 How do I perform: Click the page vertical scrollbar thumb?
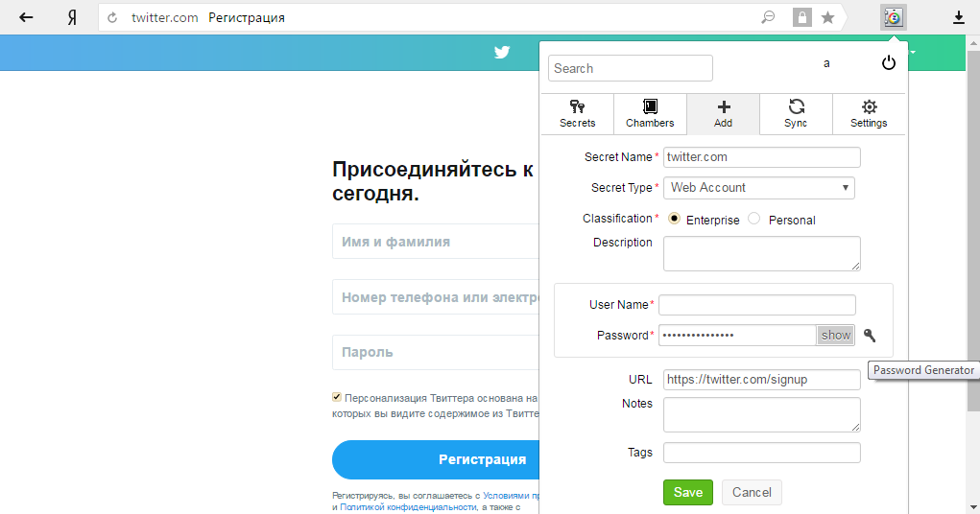point(973,231)
